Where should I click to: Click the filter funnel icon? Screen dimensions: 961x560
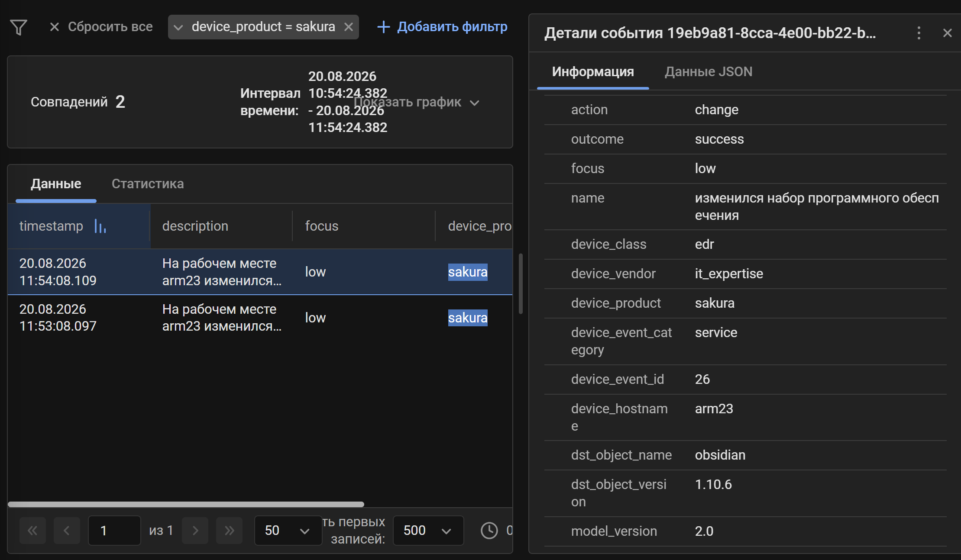click(19, 27)
